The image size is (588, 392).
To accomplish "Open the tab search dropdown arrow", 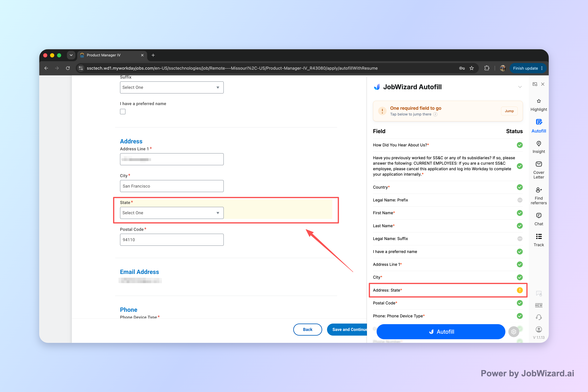I will [71, 55].
